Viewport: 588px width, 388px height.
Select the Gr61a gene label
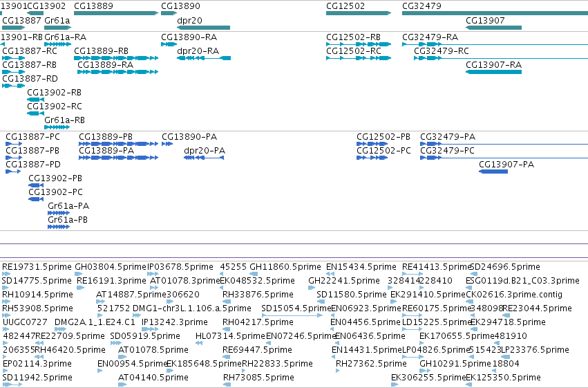point(57,20)
